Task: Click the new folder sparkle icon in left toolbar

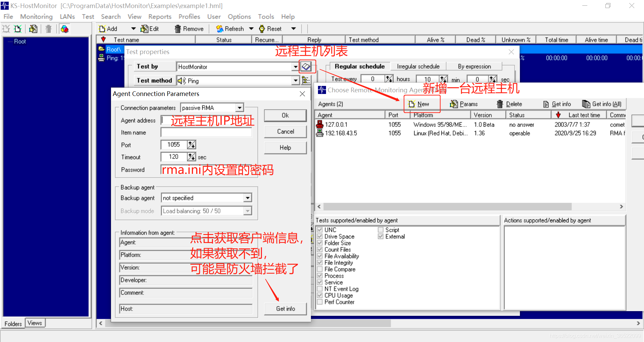Action: (6, 29)
